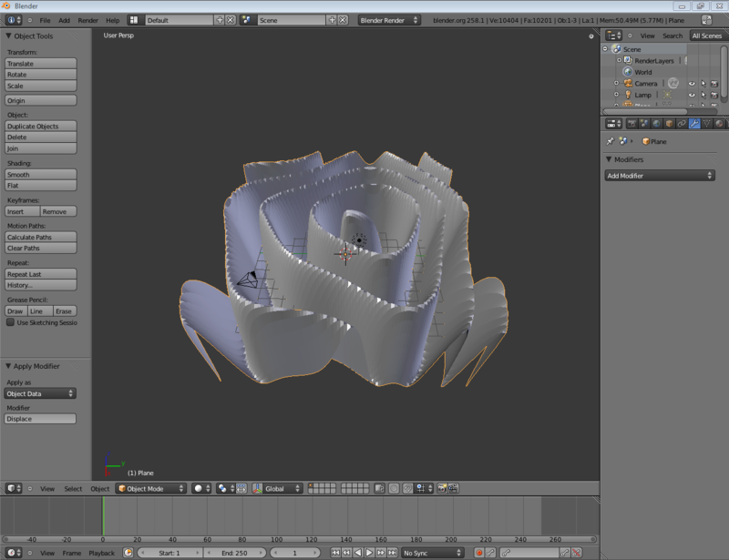Play animation forward in timeline

(x=369, y=553)
